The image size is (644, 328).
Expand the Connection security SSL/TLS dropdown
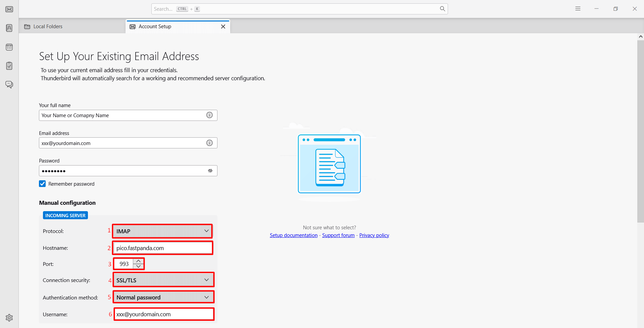pyautogui.click(x=163, y=280)
